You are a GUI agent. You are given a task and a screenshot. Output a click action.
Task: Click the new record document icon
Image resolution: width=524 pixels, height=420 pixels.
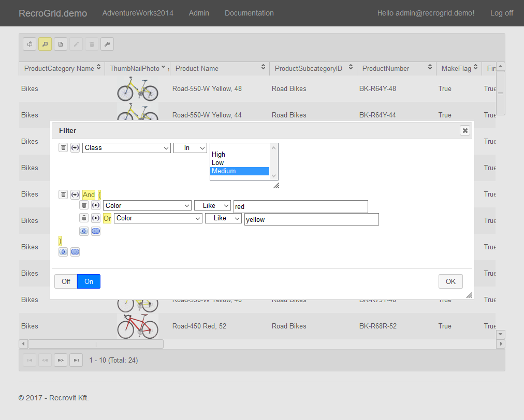click(x=61, y=44)
